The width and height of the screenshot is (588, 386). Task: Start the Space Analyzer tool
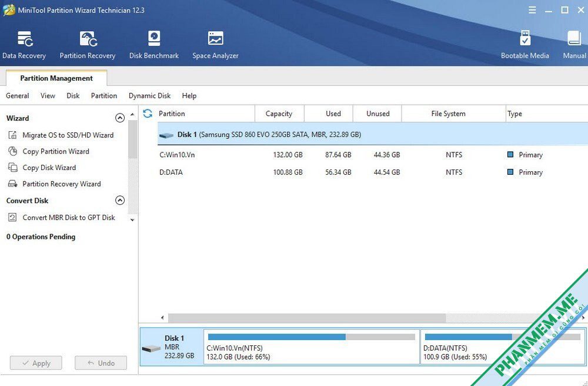coord(215,45)
